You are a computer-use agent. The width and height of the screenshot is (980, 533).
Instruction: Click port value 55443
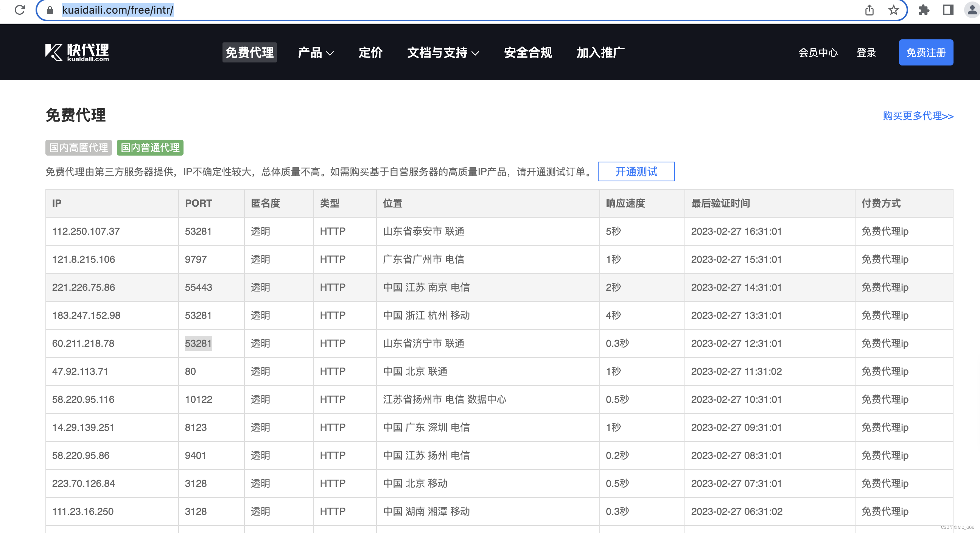coord(199,287)
